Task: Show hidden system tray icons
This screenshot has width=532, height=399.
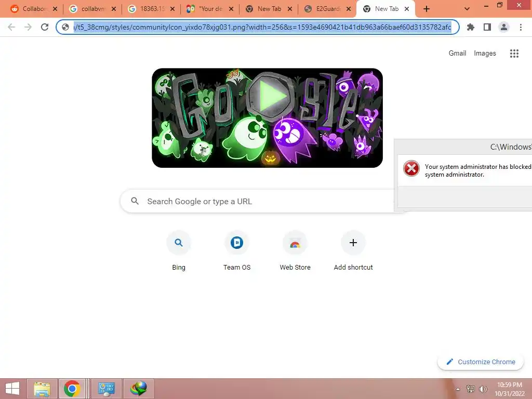Action: [x=458, y=389]
